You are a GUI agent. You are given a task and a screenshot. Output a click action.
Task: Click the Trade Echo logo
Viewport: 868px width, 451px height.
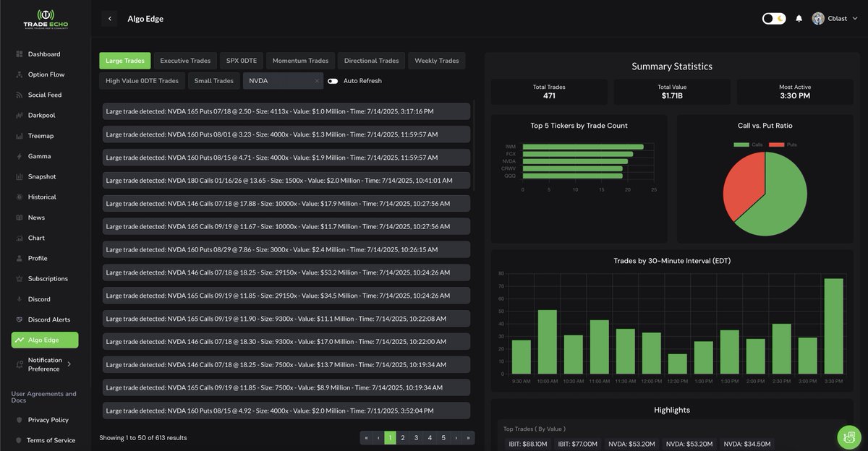[45, 20]
